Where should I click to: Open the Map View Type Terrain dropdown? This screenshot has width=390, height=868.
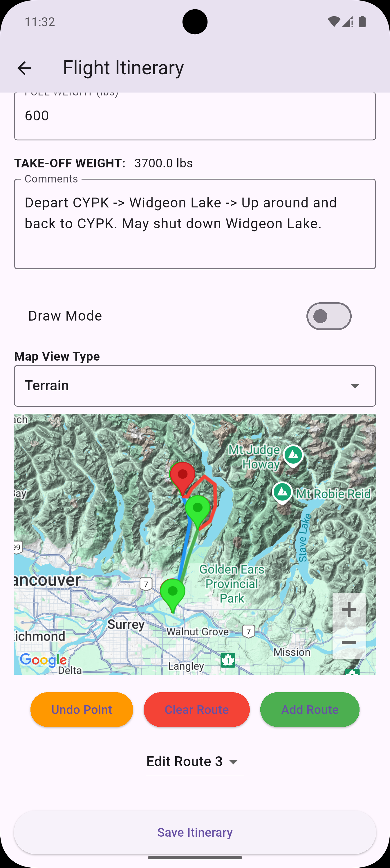[x=195, y=386]
